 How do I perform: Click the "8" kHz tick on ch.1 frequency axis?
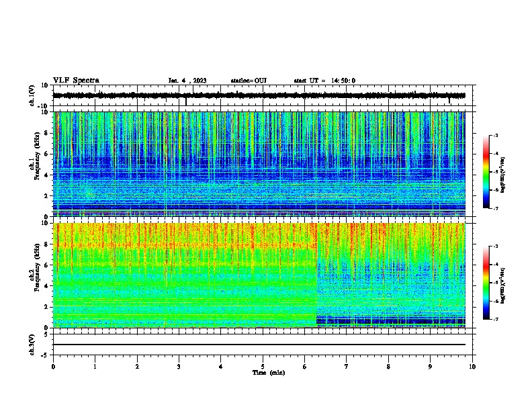pos(46,133)
